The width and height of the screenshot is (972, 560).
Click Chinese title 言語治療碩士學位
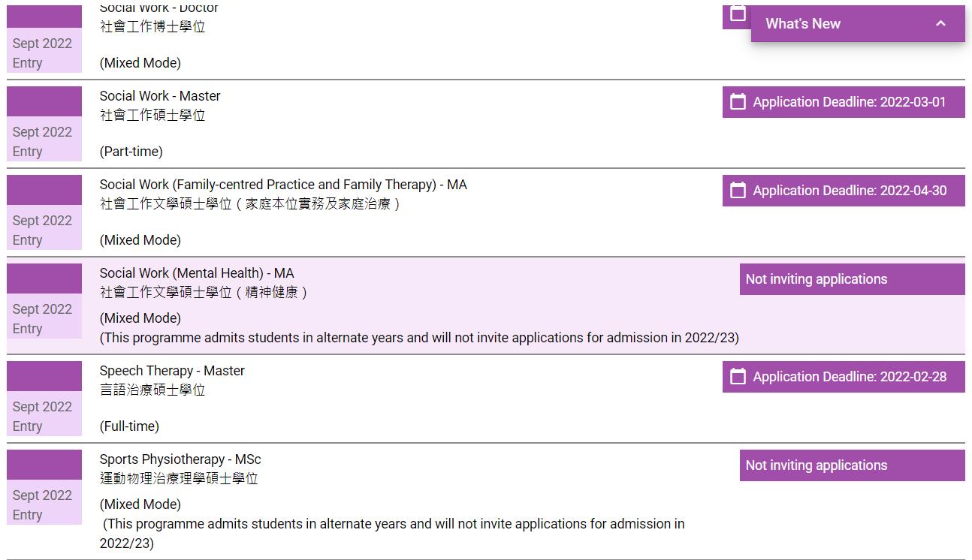point(152,390)
